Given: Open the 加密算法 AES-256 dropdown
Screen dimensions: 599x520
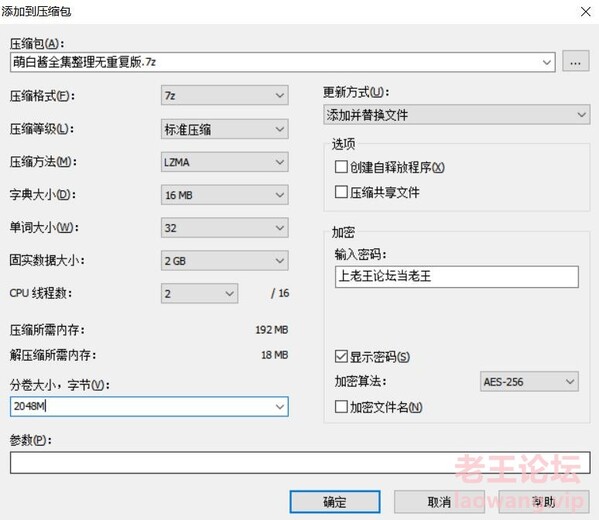Looking at the screenshot, I should (529, 381).
